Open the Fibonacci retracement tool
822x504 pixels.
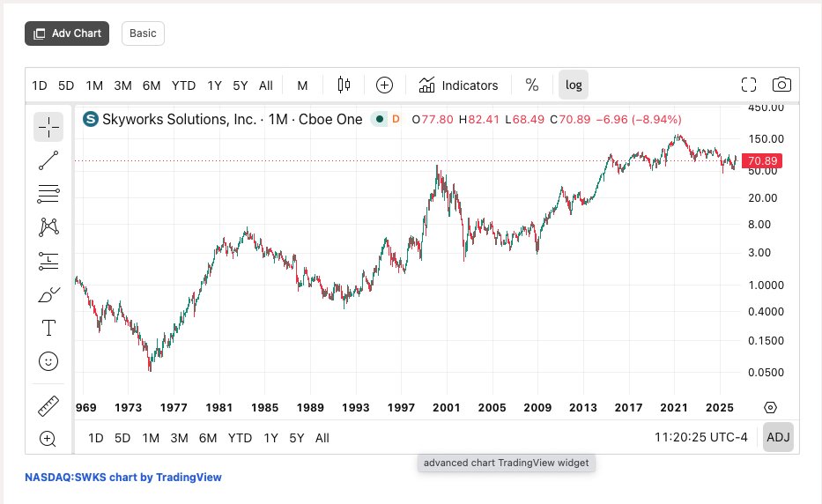[48, 194]
